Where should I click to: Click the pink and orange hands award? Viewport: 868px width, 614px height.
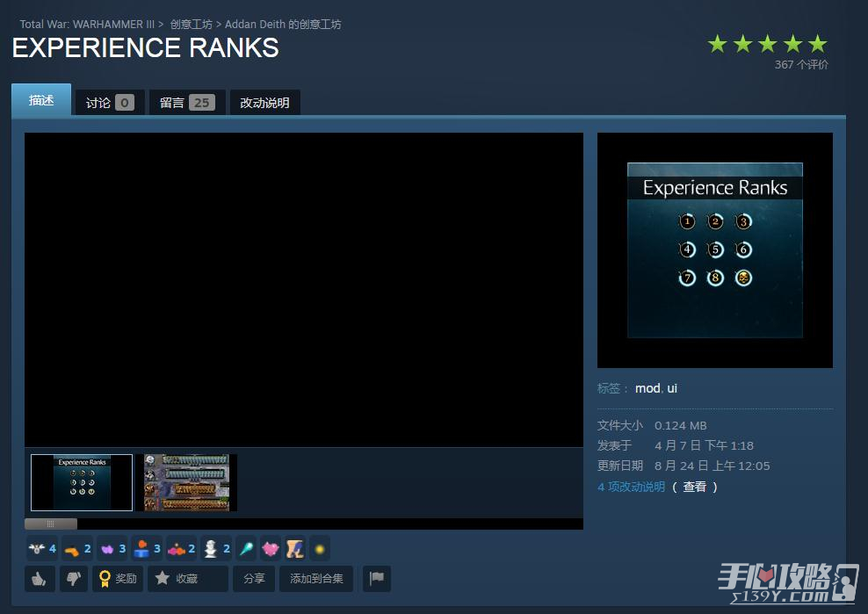[182, 549]
